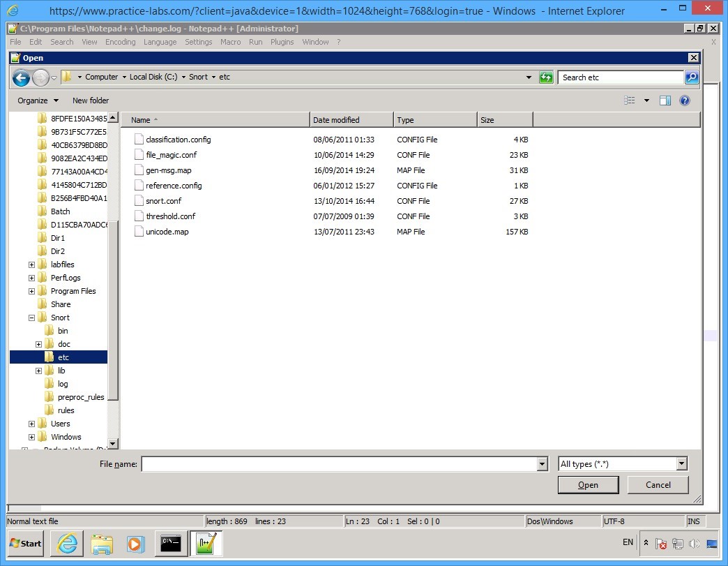Viewport: 728px width, 566px height.
Task: Expand the Program Files folder node
Action: pyautogui.click(x=31, y=290)
